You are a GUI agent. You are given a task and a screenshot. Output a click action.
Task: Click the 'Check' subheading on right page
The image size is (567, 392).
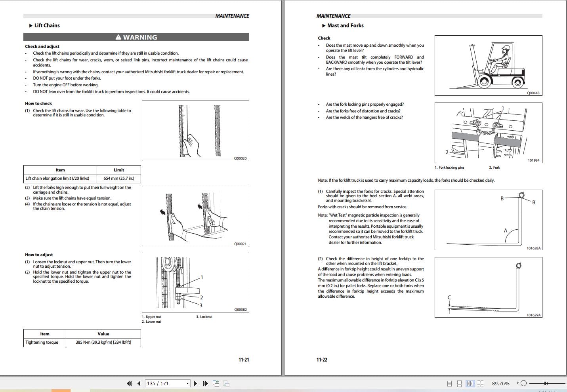(x=324, y=38)
